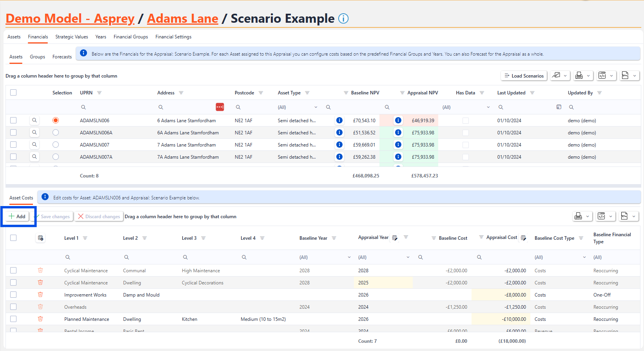Viewport: 644px width, 351px height.
Task: Check the Planned Maintenance cost row checkbox
Action: (x=13, y=319)
